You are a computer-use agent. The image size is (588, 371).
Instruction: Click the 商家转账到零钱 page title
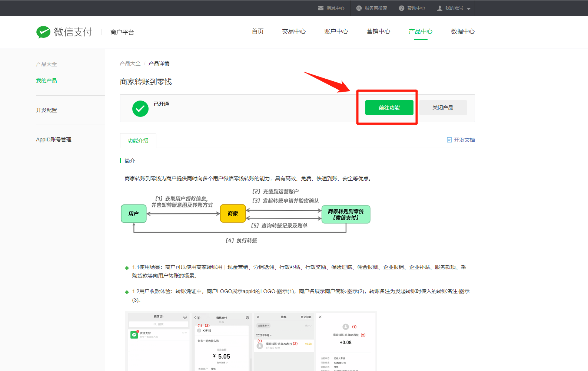pyautogui.click(x=146, y=82)
